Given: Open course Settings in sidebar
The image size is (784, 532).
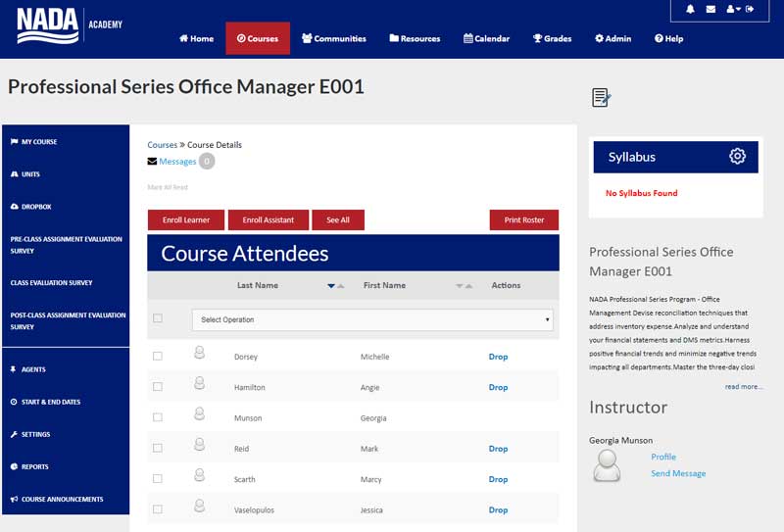Looking at the screenshot, I should (30, 434).
